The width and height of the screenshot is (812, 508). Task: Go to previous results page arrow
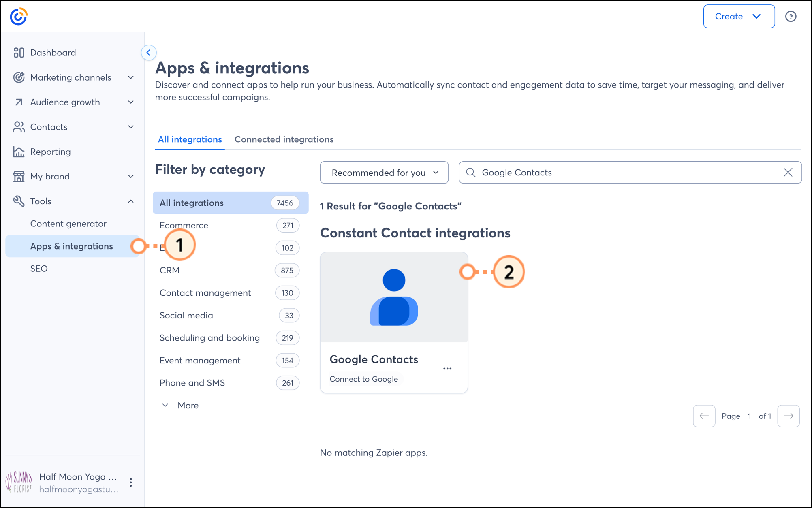pos(704,416)
